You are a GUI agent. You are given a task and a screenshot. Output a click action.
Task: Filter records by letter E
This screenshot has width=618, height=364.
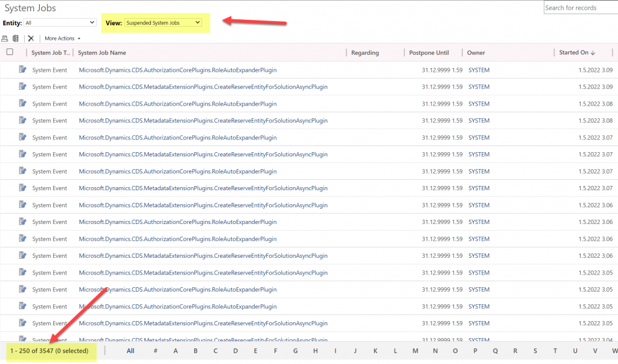coord(255,351)
